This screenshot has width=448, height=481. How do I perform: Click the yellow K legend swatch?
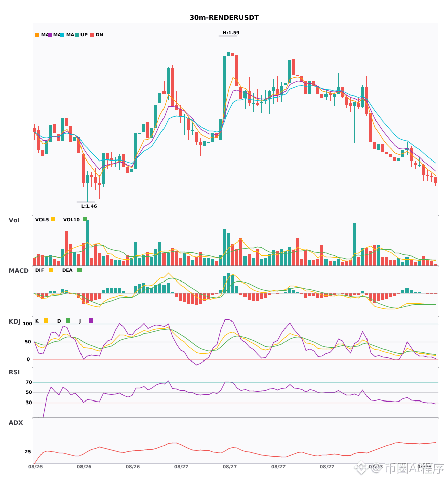point(46,320)
